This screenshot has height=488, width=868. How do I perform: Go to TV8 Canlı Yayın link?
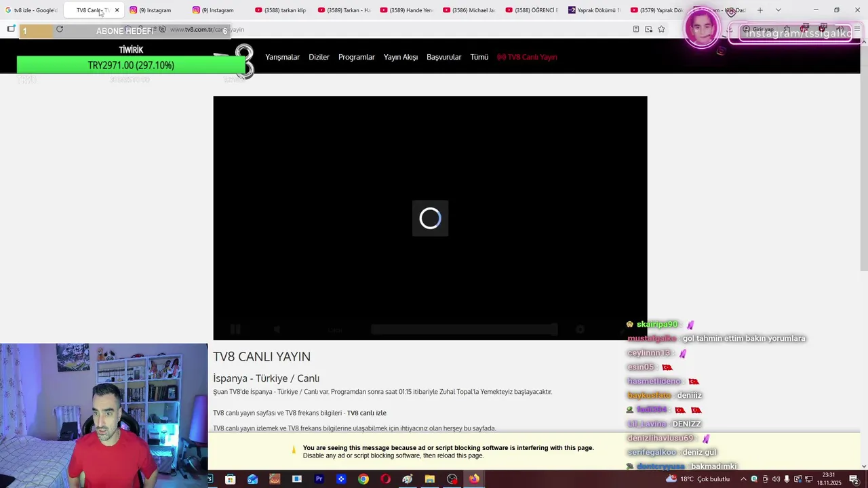click(527, 57)
